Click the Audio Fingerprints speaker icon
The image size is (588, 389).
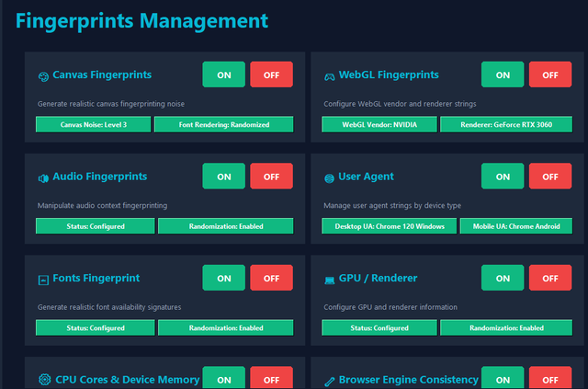(43, 178)
